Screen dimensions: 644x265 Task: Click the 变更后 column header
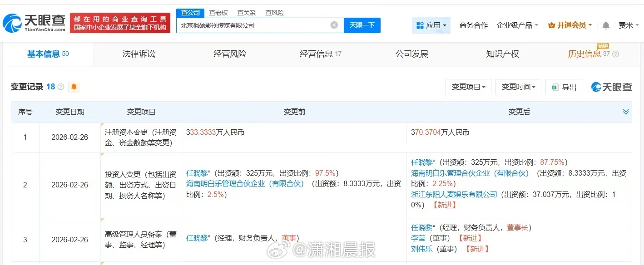tap(519, 112)
